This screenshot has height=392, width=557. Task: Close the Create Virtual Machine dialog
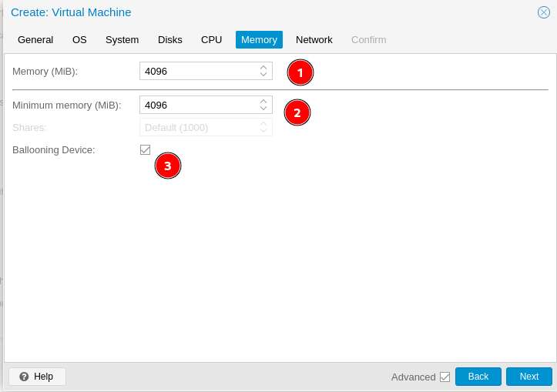coord(543,12)
